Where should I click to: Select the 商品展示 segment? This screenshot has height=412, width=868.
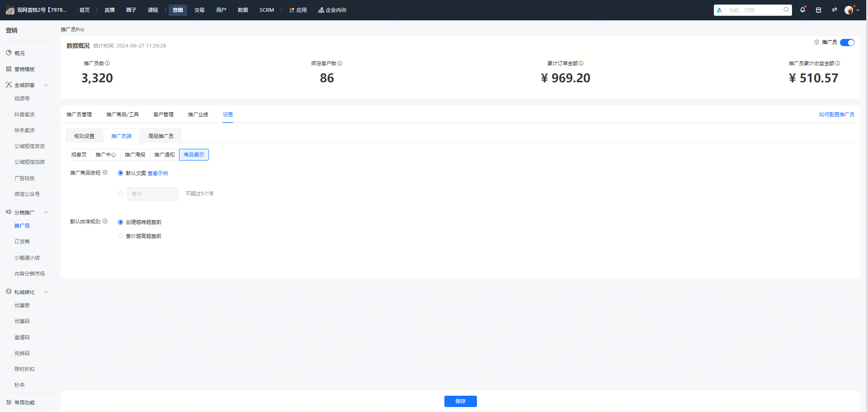[x=194, y=155]
